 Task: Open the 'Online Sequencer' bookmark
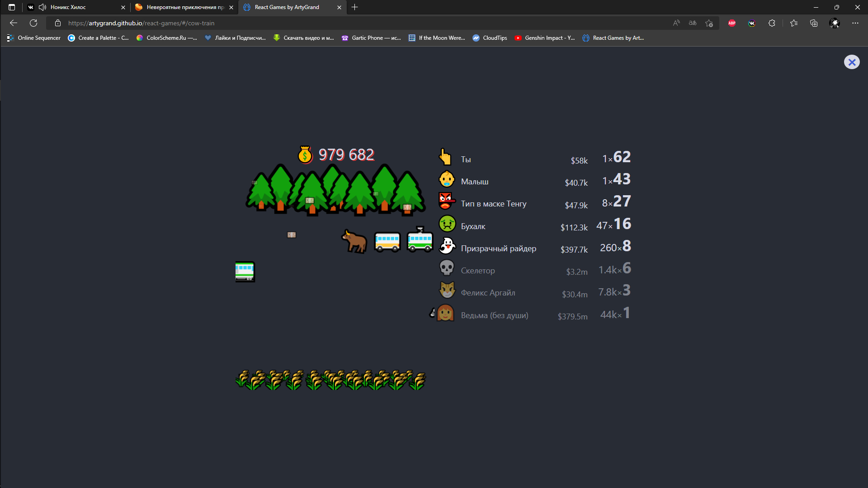coord(34,38)
